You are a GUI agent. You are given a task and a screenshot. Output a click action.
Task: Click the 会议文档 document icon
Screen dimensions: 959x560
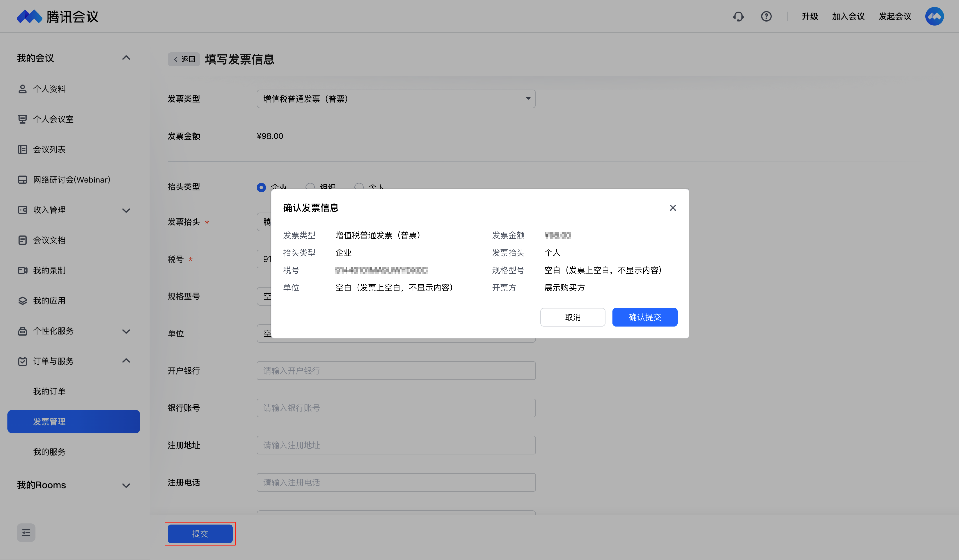(x=22, y=240)
